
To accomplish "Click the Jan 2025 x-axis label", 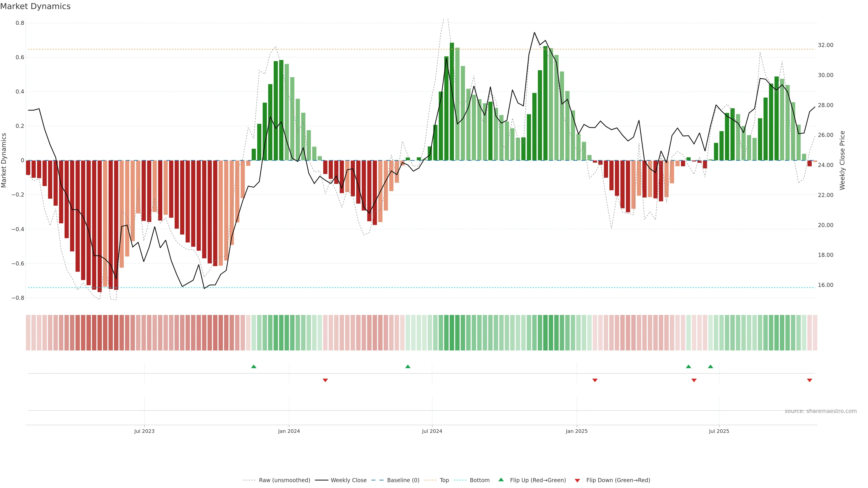I will tap(577, 431).
